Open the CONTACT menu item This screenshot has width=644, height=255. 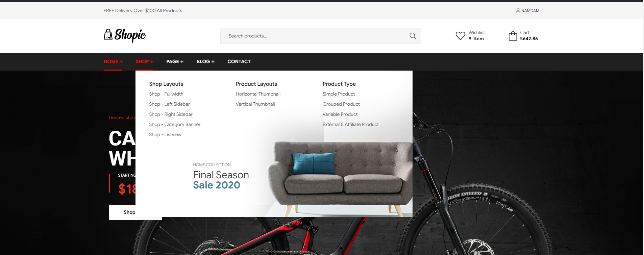coord(239,61)
